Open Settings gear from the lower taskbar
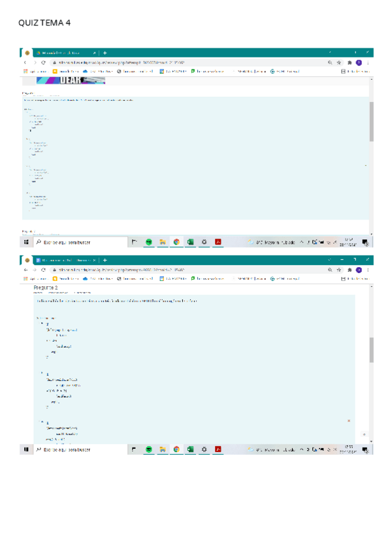 point(204,449)
